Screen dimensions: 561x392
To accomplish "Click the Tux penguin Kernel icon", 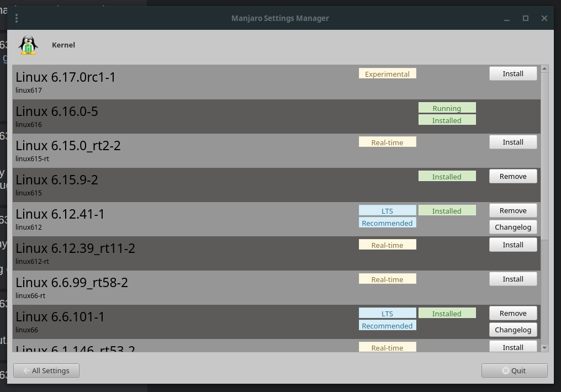I will tap(28, 45).
